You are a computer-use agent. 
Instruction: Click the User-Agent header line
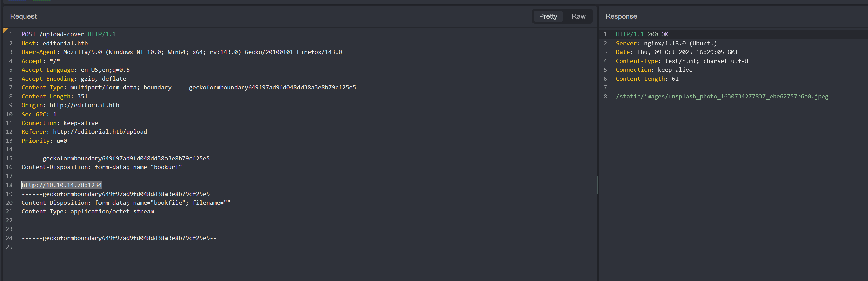click(x=182, y=52)
